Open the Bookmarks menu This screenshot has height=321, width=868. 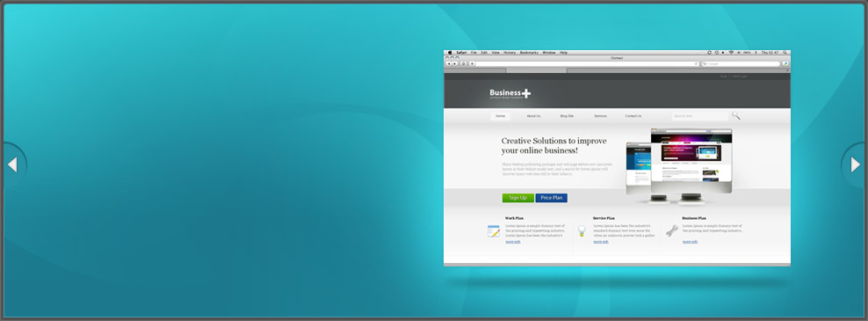tap(529, 52)
